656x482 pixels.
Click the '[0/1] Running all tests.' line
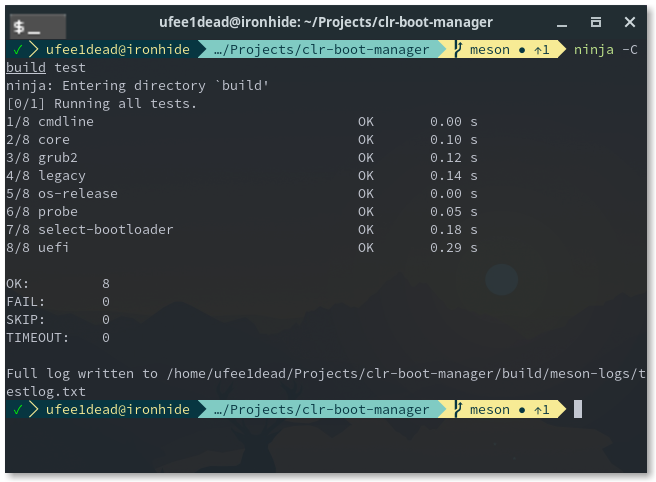101,104
